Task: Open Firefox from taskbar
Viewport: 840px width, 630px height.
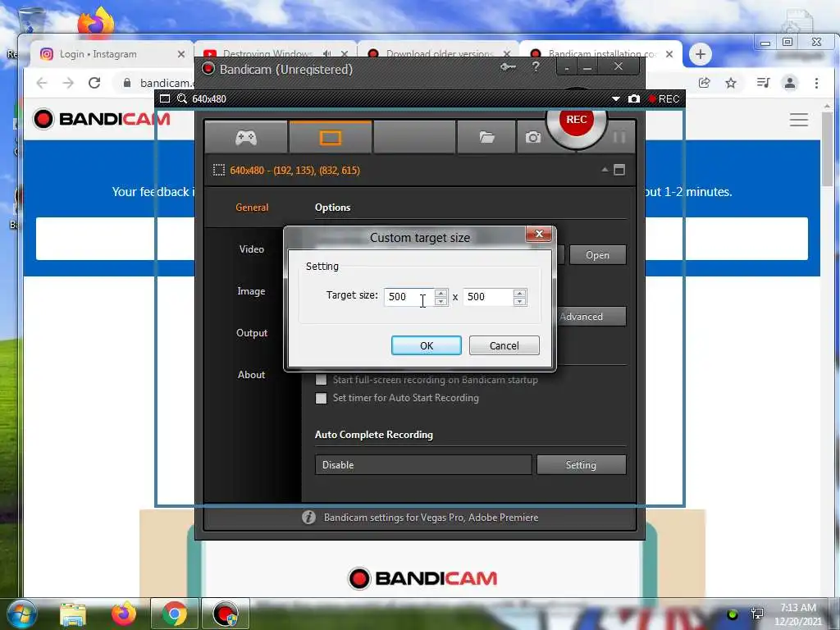Action: coord(123,614)
